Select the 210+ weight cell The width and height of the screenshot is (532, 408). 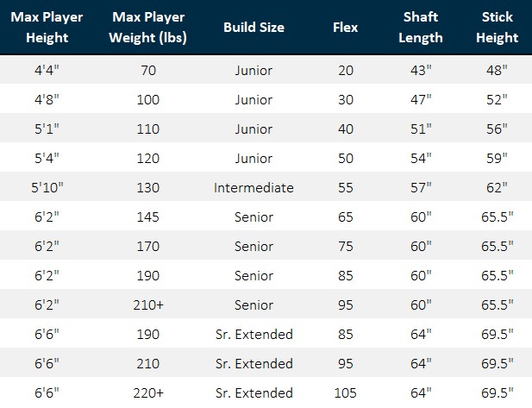click(148, 304)
